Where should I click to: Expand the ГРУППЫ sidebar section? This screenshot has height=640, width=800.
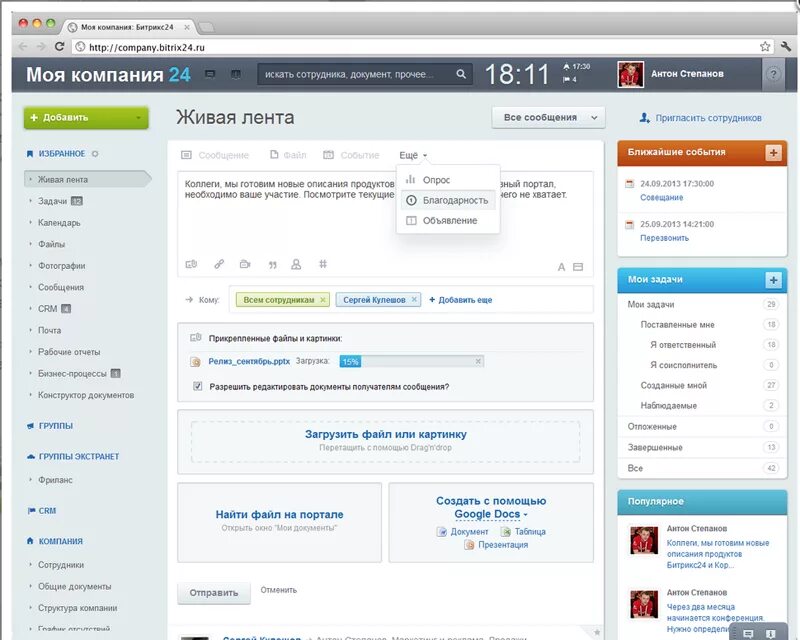coord(56,426)
